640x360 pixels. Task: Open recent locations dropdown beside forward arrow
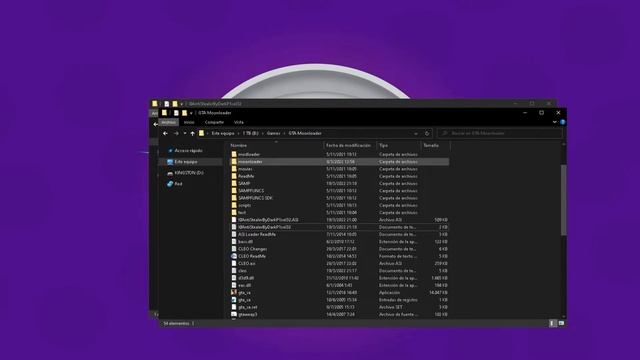(184, 133)
